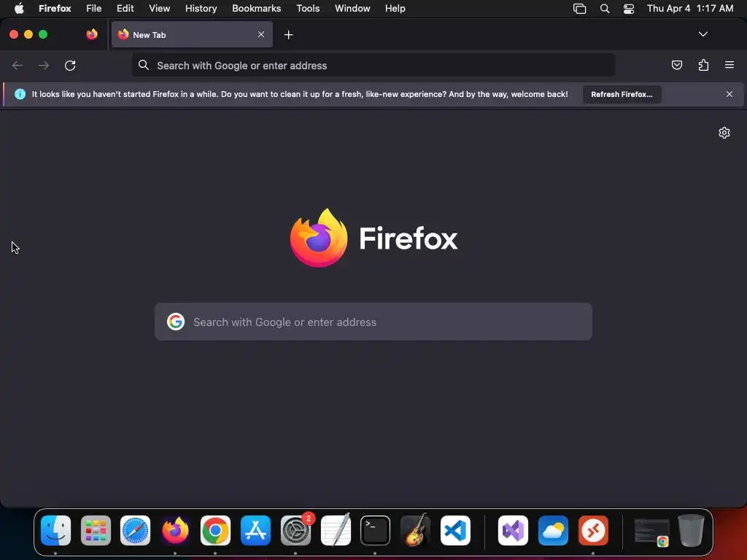Go forward with the right arrow
This screenshot has width=747, height=560.
pyautogui.click(x=44, y=65)
